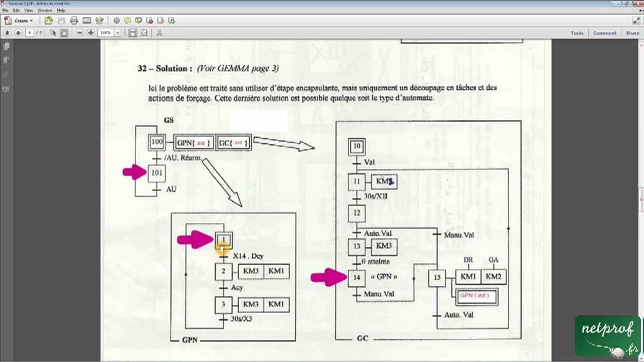
Task: Open the Help menu
Action: tap(61, 10)
